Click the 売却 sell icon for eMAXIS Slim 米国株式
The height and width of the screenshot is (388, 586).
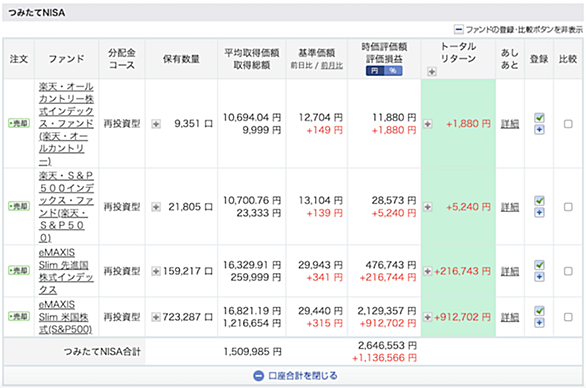click(x=19, y=317)
